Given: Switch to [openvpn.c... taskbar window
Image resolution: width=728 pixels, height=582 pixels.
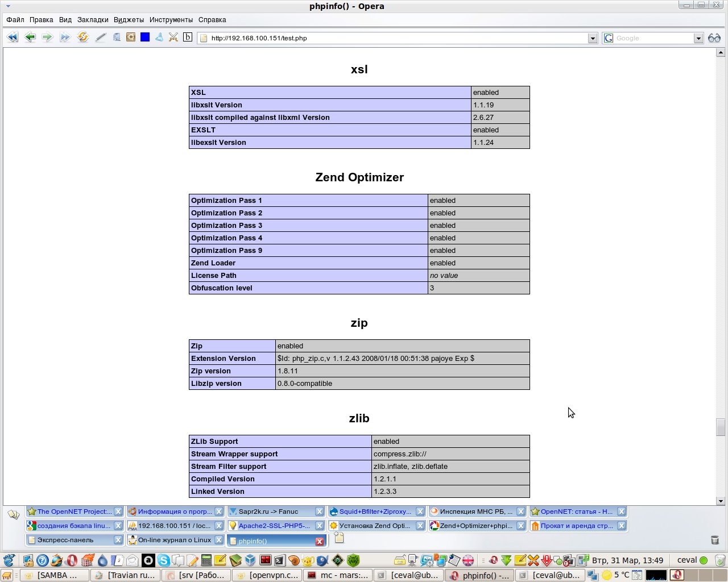Looking at the screenshot, I should [267, 575].
